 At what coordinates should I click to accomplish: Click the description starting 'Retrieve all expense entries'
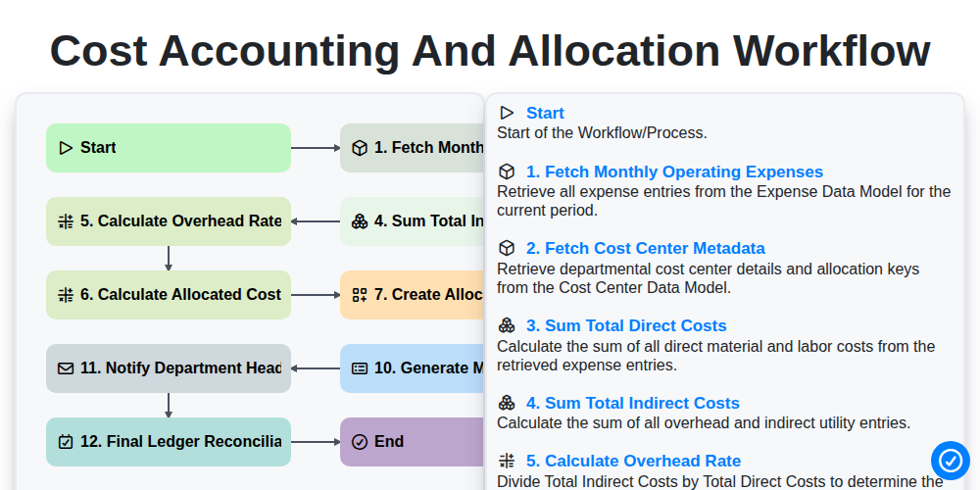pos(724,201)
